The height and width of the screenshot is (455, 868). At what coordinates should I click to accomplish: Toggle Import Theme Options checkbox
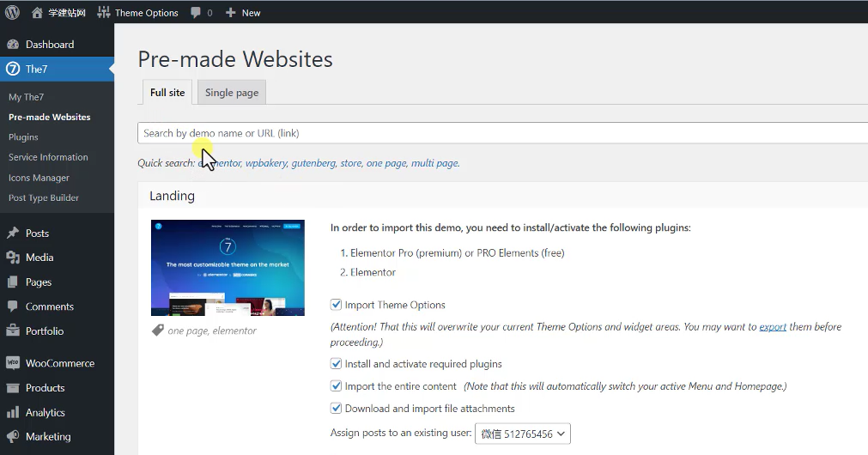336,305
